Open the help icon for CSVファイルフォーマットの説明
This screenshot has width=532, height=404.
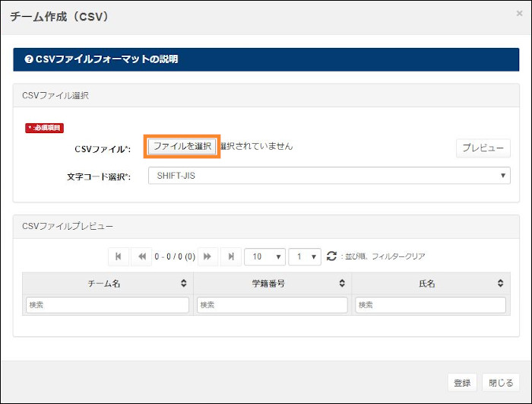point(29,59)
